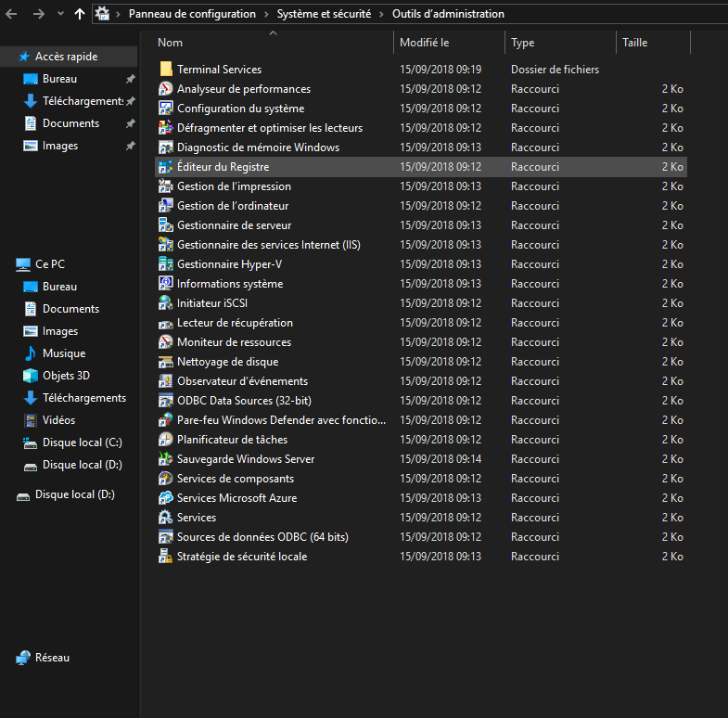
Task: Click the Gestionnaire Hyper-V icon
Action: 166,264
